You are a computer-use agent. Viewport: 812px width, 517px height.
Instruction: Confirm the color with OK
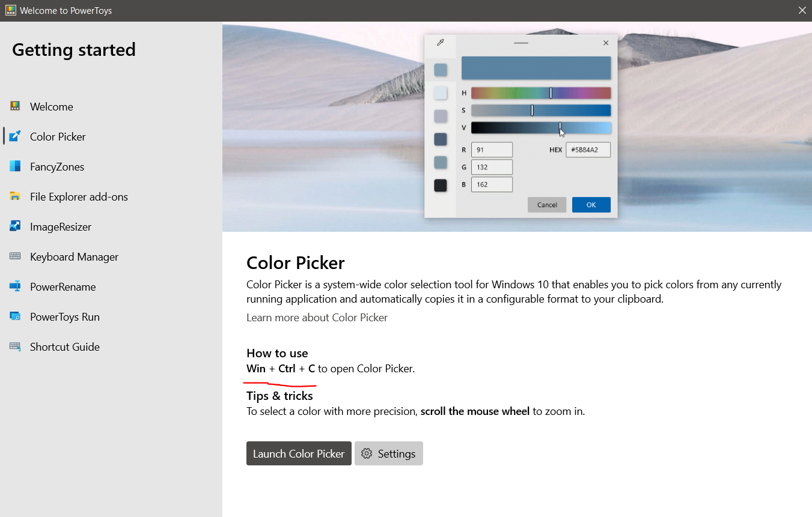coord(591,205)
